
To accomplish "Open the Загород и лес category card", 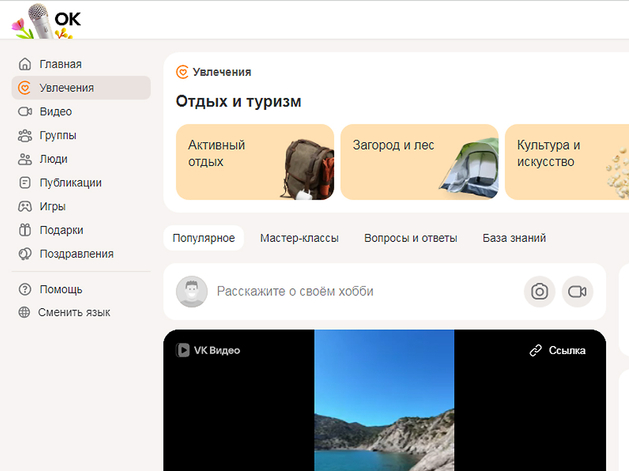I will [419, 162].
